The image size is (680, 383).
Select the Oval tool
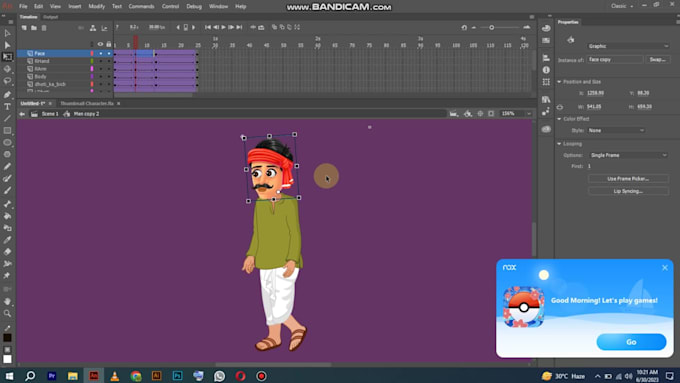7,142
